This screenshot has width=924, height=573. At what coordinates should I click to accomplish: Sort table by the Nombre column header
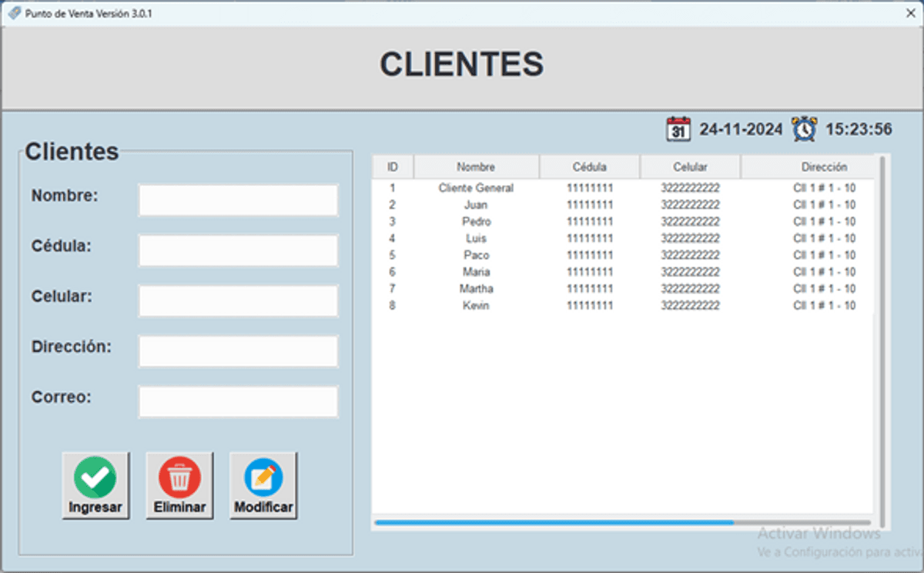(x=476, y=167)
